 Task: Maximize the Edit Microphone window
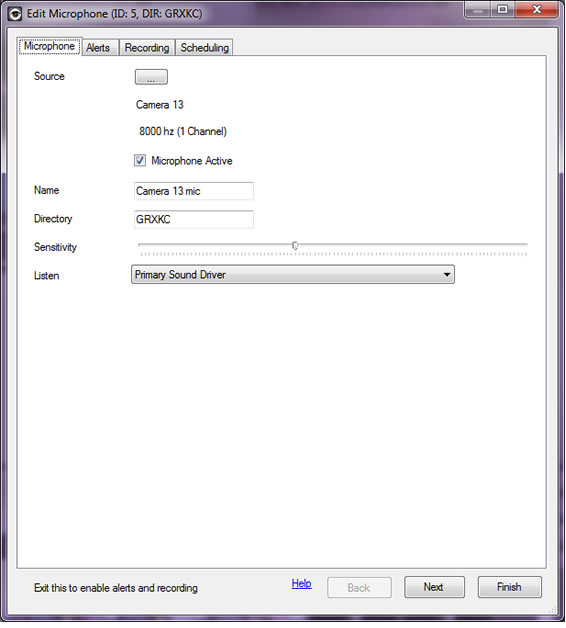(503, 10)
